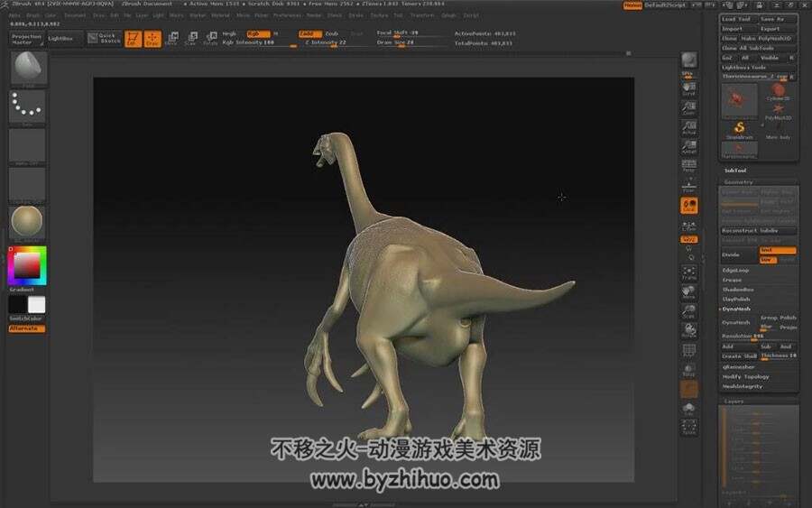Screen dimensions: 812x508
Task: Select the Rotate transform icon
Action: coord(211,39)
